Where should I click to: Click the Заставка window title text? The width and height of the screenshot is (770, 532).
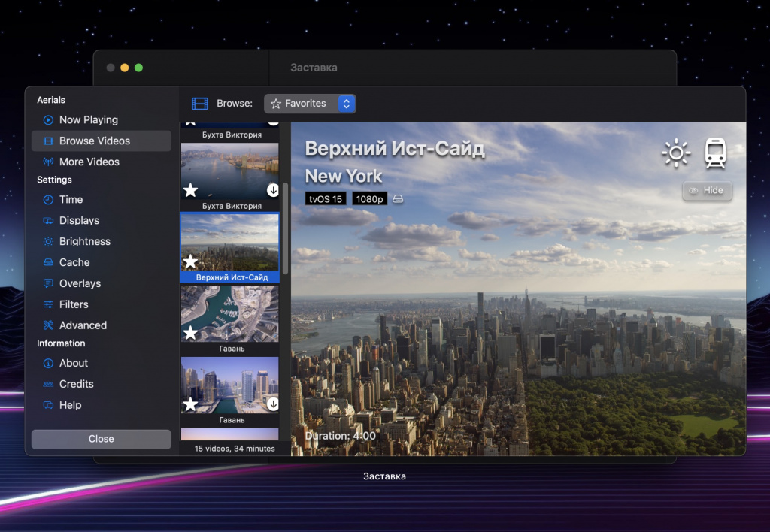tap(314, 68)
